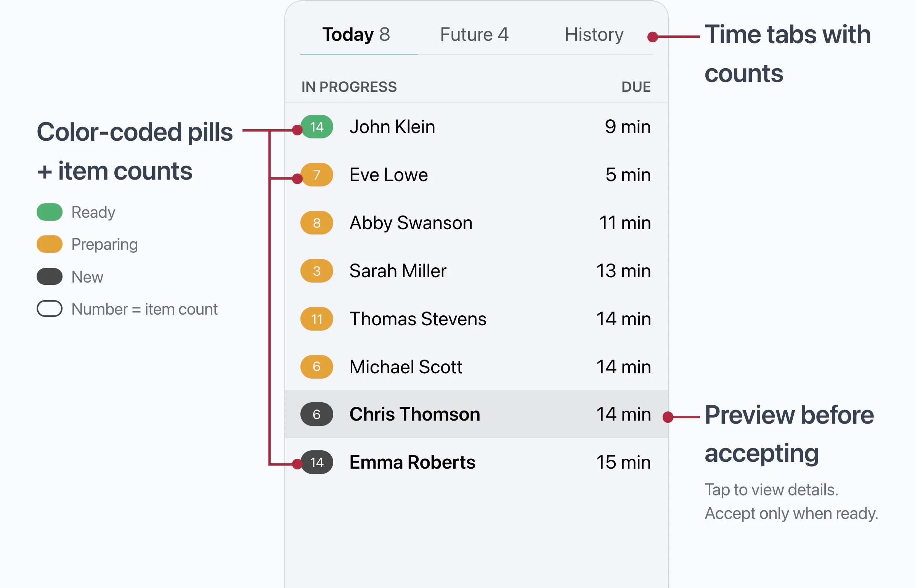Click Chris Thomson's dark 6 pill
Image resolution: width=915 pixels, height=588 pixels.
pos(316,414)
